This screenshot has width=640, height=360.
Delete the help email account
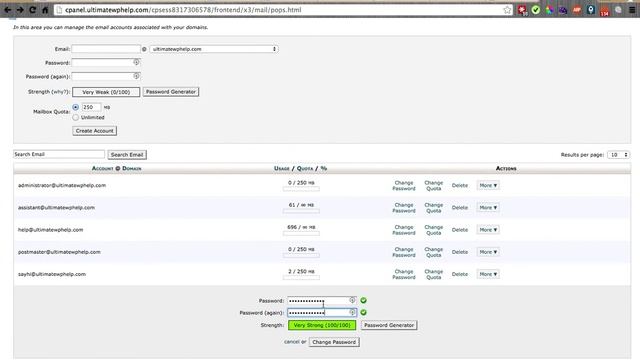pos(460,230)
